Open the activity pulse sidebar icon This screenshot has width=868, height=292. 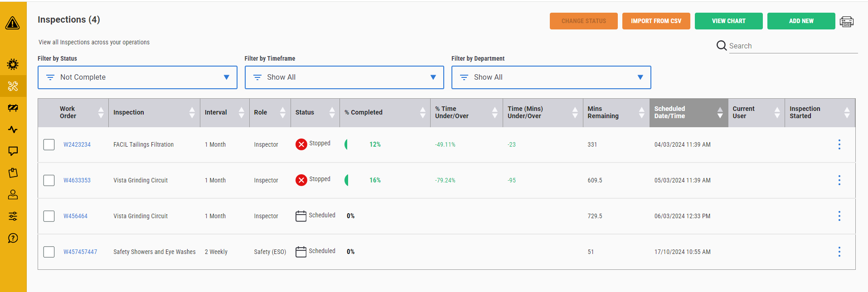13,130
